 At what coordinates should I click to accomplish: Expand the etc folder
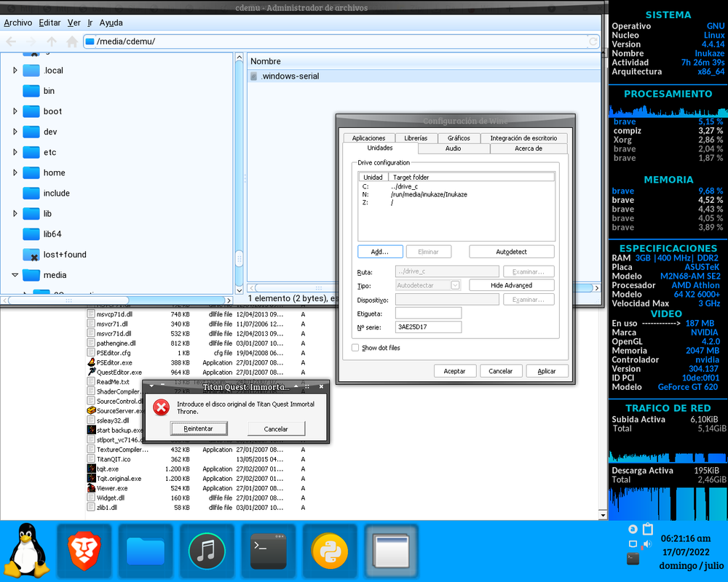click(x=15, y=152)
